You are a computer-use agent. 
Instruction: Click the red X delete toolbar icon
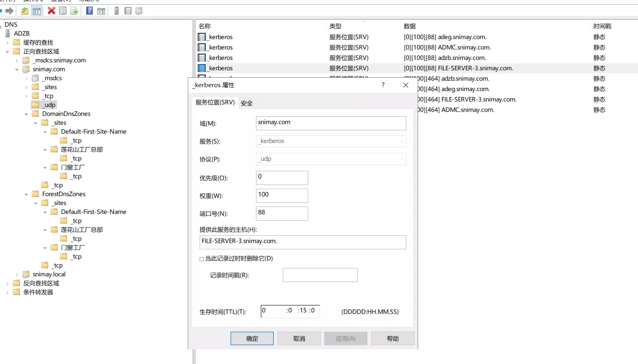51,11
